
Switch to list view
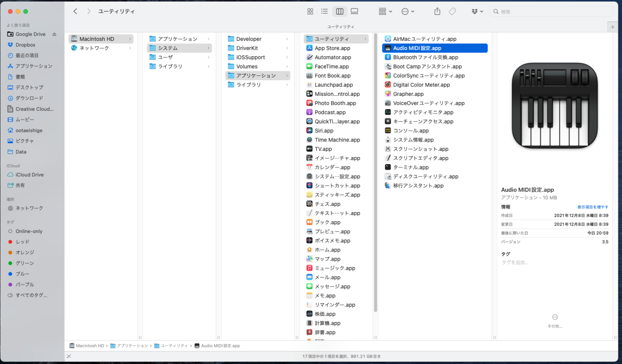324,11
